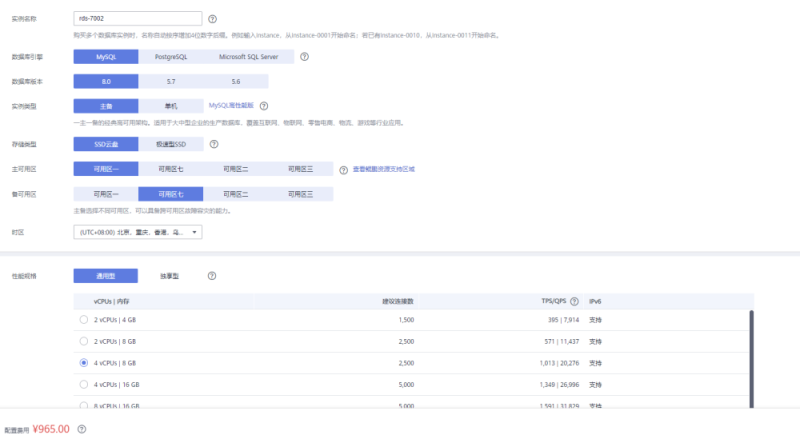Screen dimensions: 800x443
Task: Switch performance spec to 独享型
Action: click(170, 276)
